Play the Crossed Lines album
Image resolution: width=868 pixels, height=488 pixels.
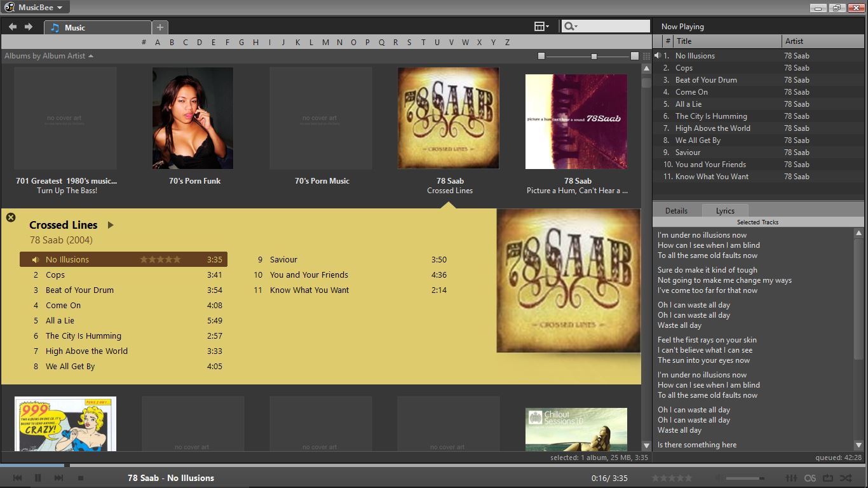(x=111, y=225)
